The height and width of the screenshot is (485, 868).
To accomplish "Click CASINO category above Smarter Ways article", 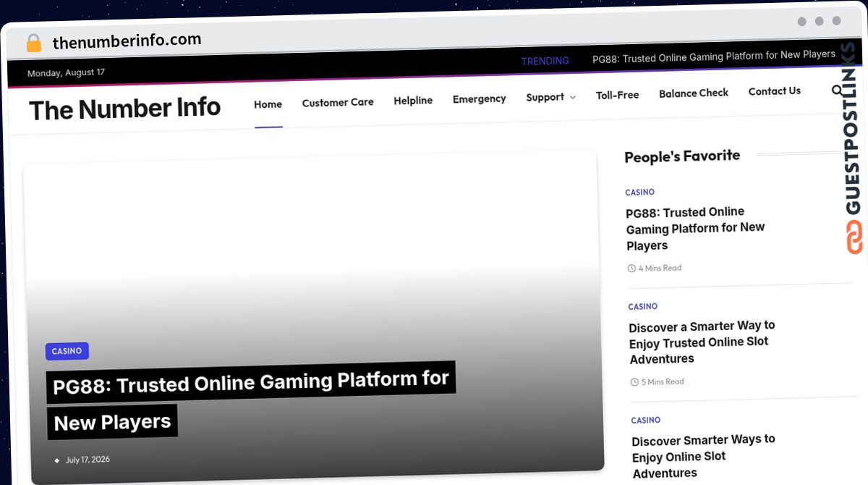I will pos(646,421).
